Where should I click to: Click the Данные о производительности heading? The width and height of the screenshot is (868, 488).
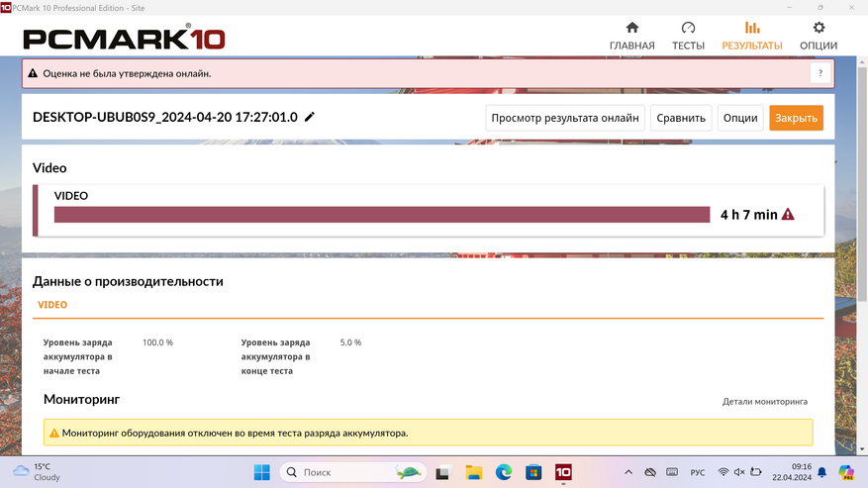(128, 281)
